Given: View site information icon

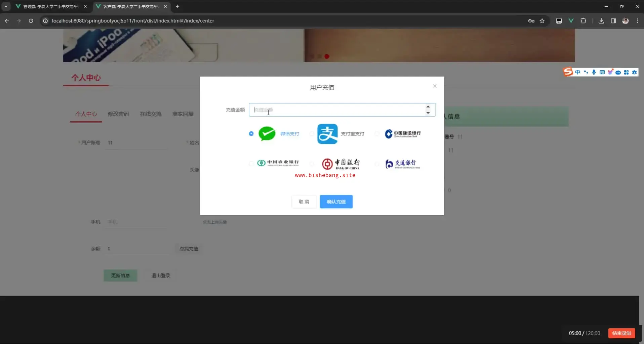Looking at the screenshot, I should coord(45,21).
